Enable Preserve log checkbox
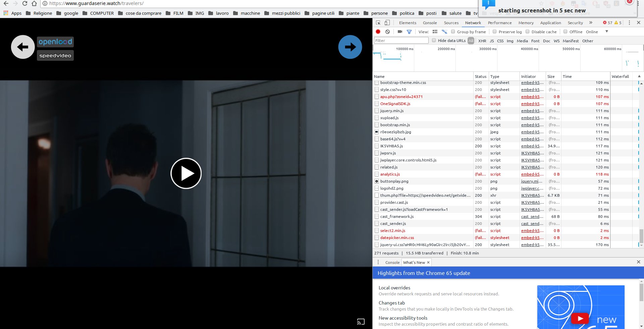The image size is (644, 329). click(495, 32)
